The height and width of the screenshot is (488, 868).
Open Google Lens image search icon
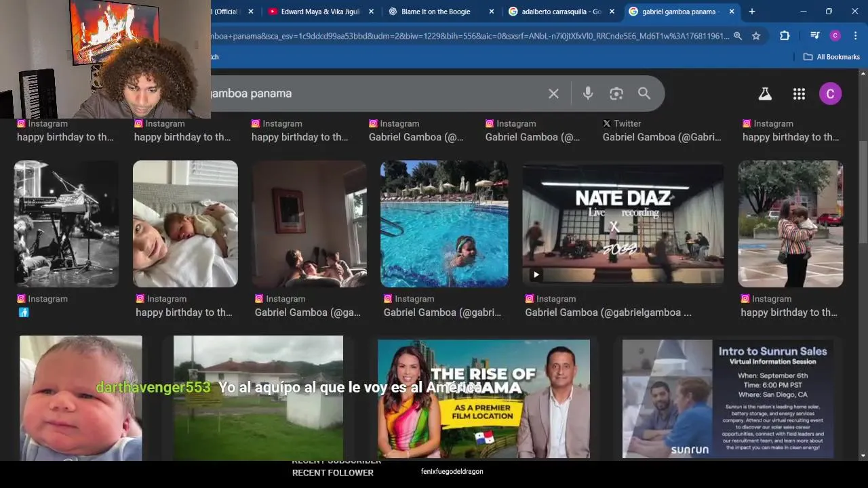pyautogui.click(x=616, y=94)
